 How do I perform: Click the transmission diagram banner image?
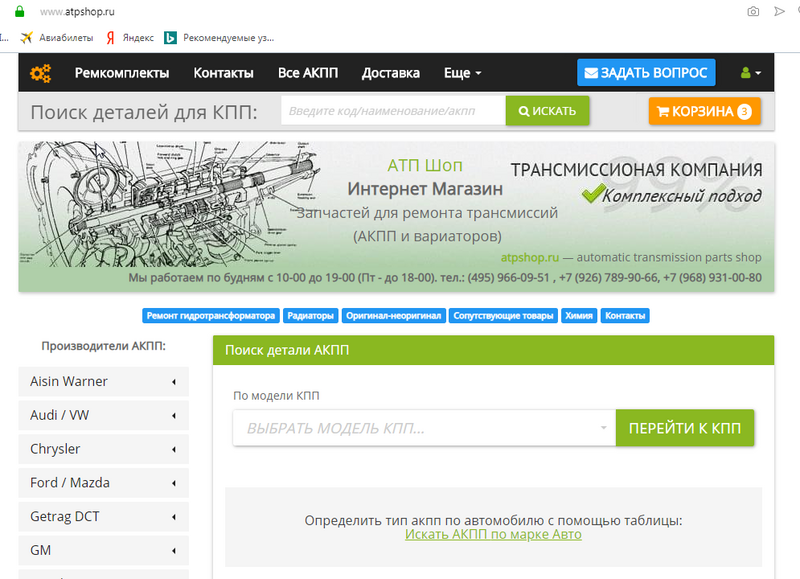[x=171, y=204]
